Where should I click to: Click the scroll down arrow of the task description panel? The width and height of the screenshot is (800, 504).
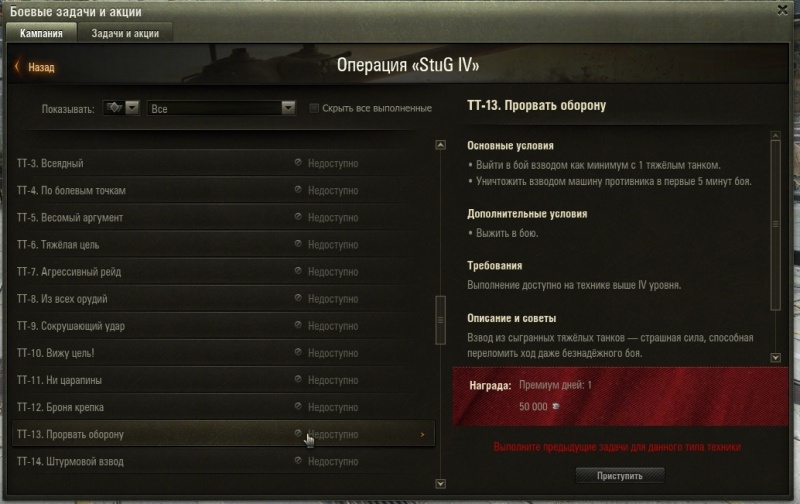tap(776, 358)
